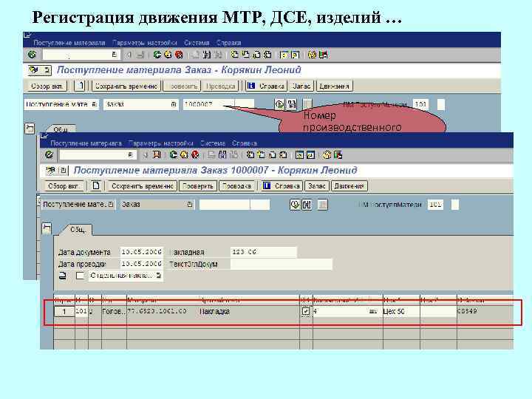
Task: Open the Отдельная накладная dropdown
Action: point(158,276)
